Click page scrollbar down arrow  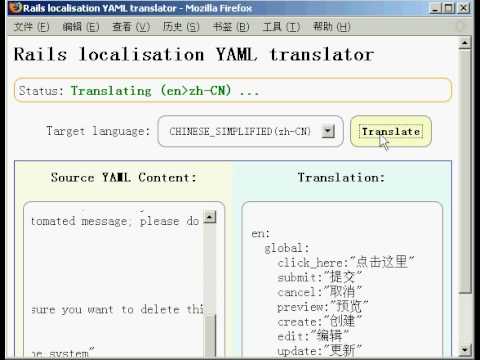click(x=465, y=350)
